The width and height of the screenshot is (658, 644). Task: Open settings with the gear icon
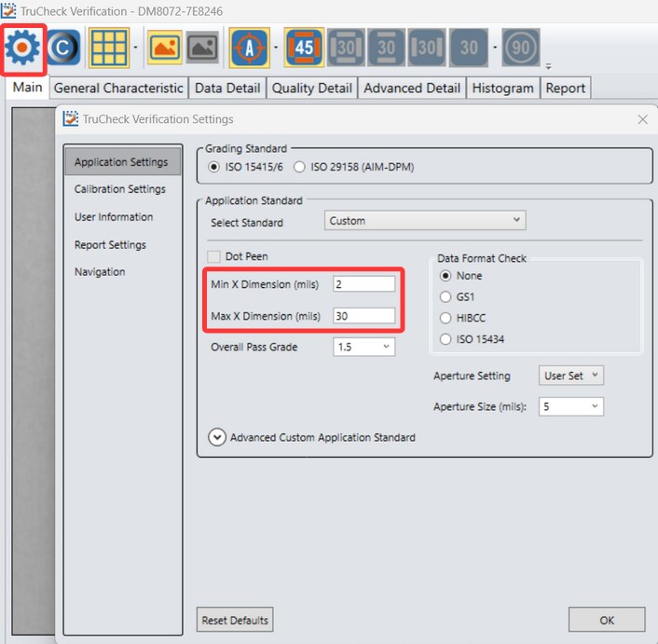(22, 48)
